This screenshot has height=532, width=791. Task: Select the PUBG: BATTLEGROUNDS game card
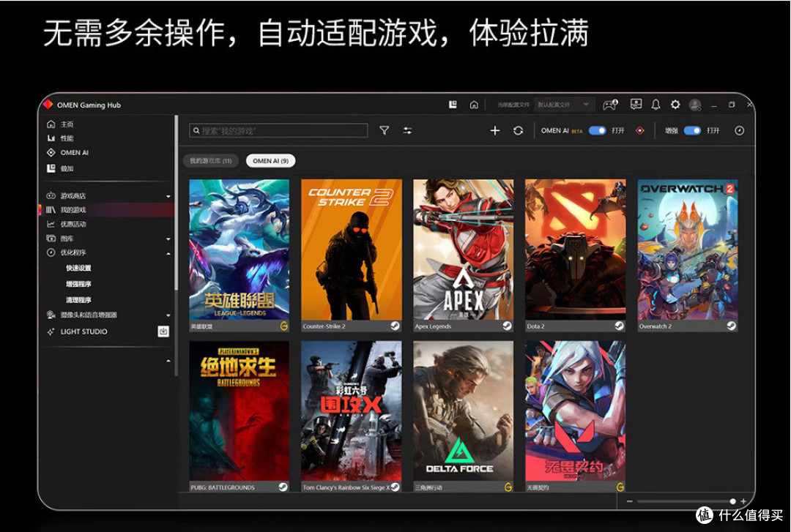point(239,416)
